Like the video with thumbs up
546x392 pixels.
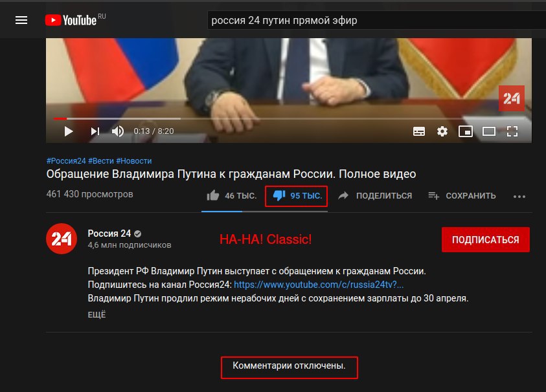click(231, 196)
